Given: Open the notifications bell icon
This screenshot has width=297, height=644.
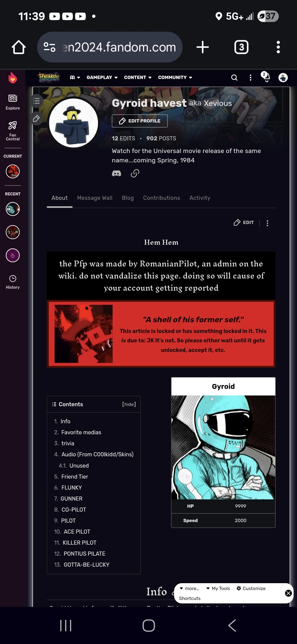Looking at the screenshot, I should (x=266, y=77).
